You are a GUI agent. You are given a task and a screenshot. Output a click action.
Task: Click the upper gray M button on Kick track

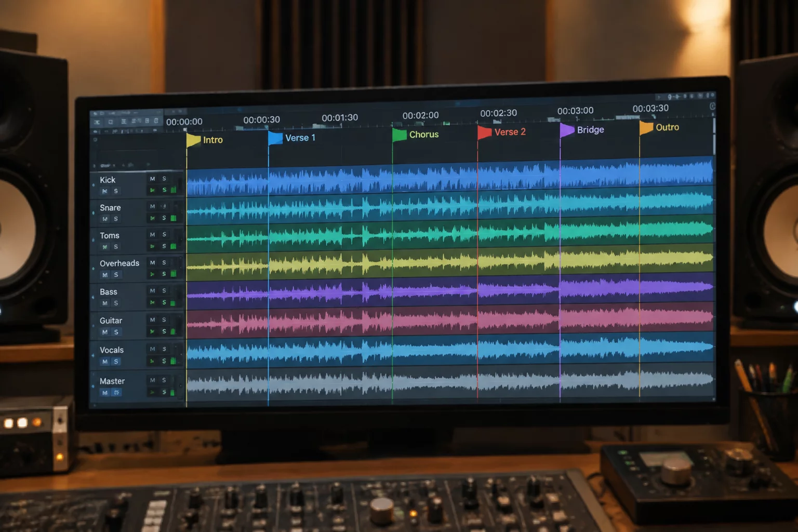coord(152,179)
